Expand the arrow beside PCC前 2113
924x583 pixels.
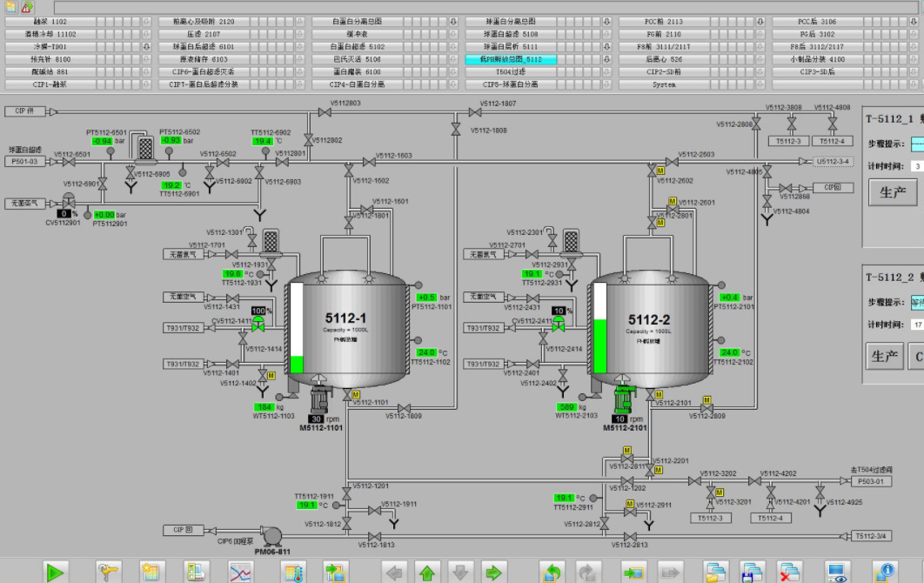coord(760,21)
